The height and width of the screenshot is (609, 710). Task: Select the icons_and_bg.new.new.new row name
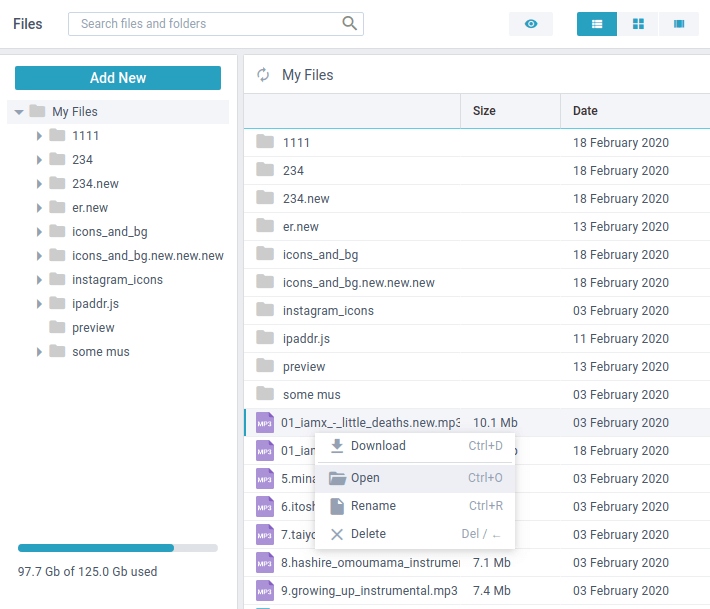pos(359,283)
